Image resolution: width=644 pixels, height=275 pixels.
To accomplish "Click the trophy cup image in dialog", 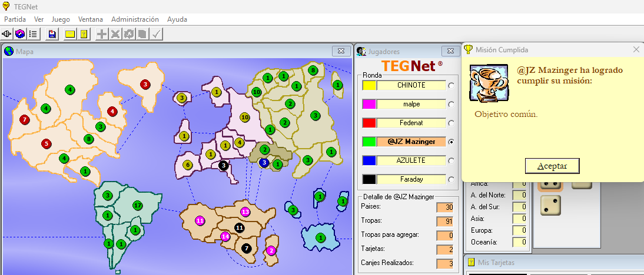I will pos(489,83).
